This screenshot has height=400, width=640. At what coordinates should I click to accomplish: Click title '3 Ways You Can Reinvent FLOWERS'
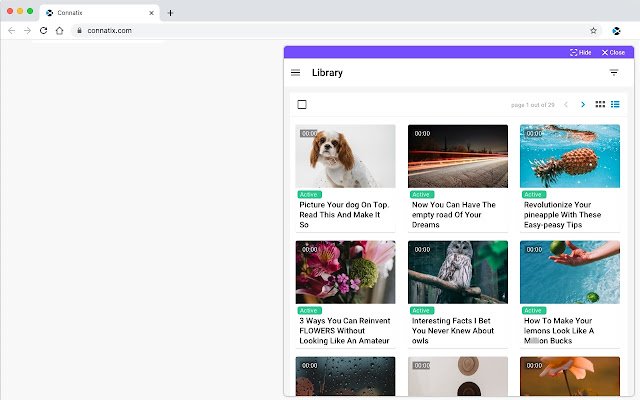[345, 331]
